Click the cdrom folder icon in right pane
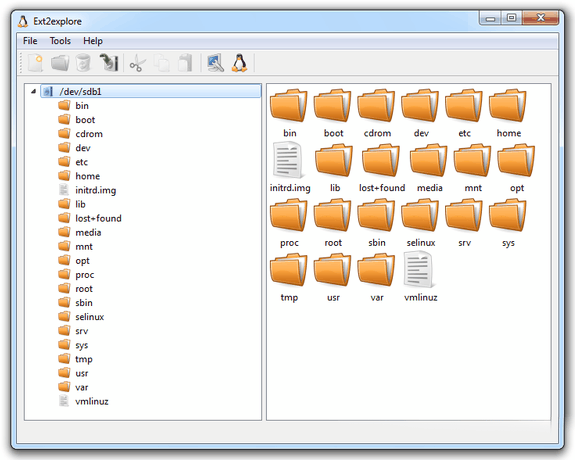Image resolution: width=575 pixels, height=460 pixels. pyautogui.click(x=376, y=106)
